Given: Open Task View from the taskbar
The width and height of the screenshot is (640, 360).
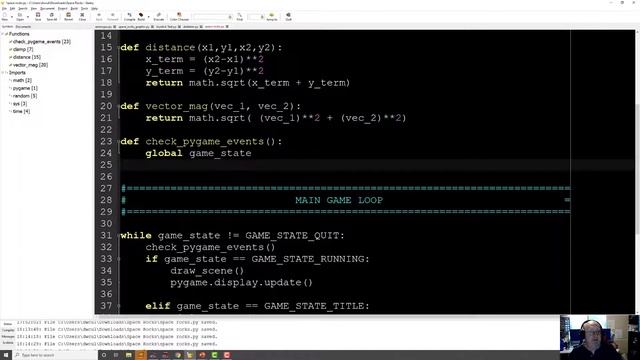Looking at the screenshot, I should pyautogui.click(x=116, y=355).
